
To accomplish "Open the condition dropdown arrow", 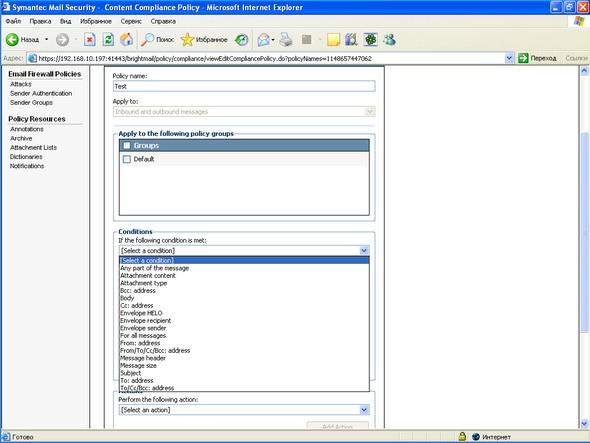I will [364, 251].
